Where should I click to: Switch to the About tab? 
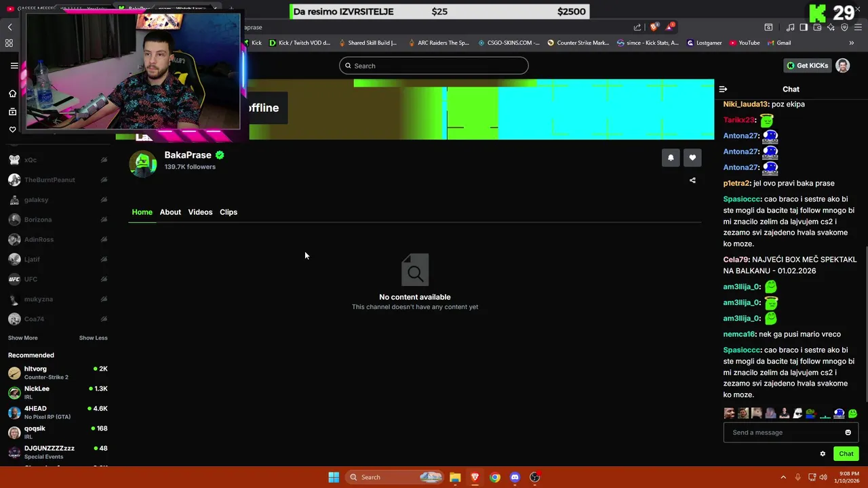point(170,212)
